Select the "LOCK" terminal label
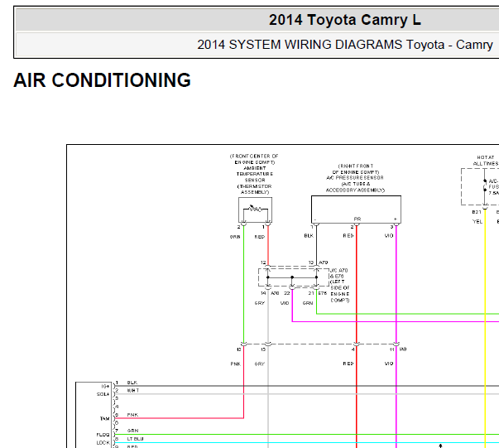 pos(103,443)
